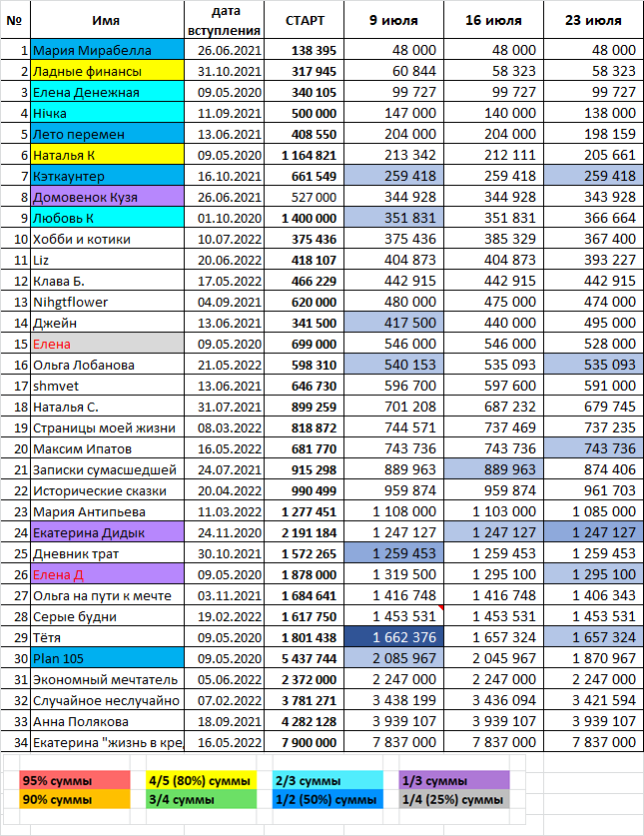Select the 'Ольга на пути к мечте' cell

107,595
